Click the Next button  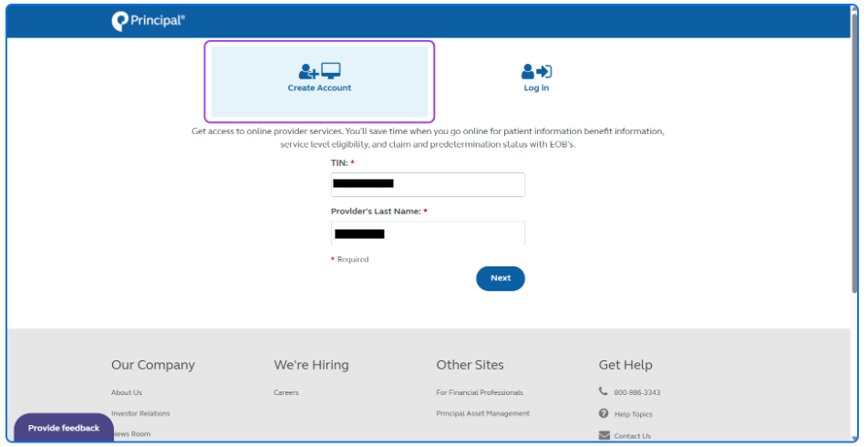click(501, 278)
